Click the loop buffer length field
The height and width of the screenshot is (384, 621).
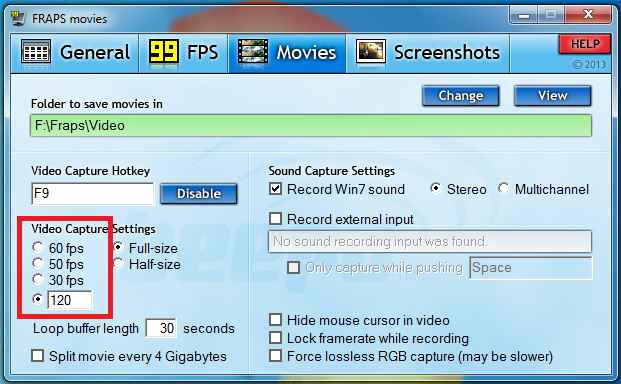coord(161,328)
